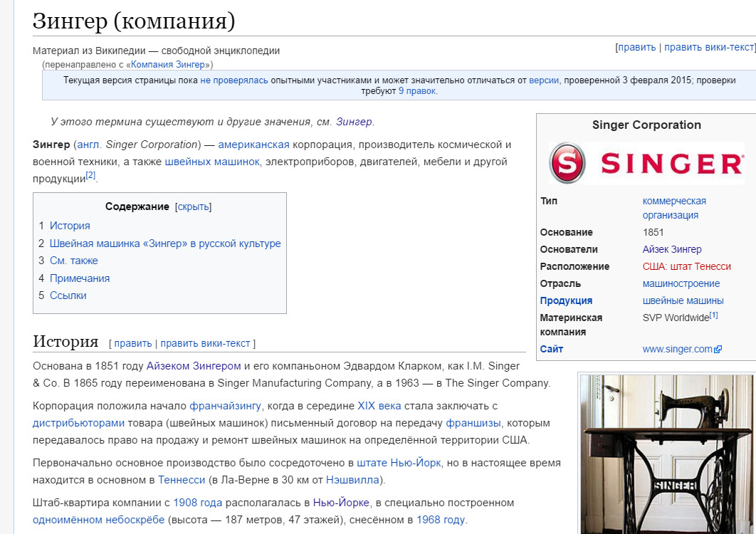Click the Singer logo image in infobox

[x=646, y=163]
